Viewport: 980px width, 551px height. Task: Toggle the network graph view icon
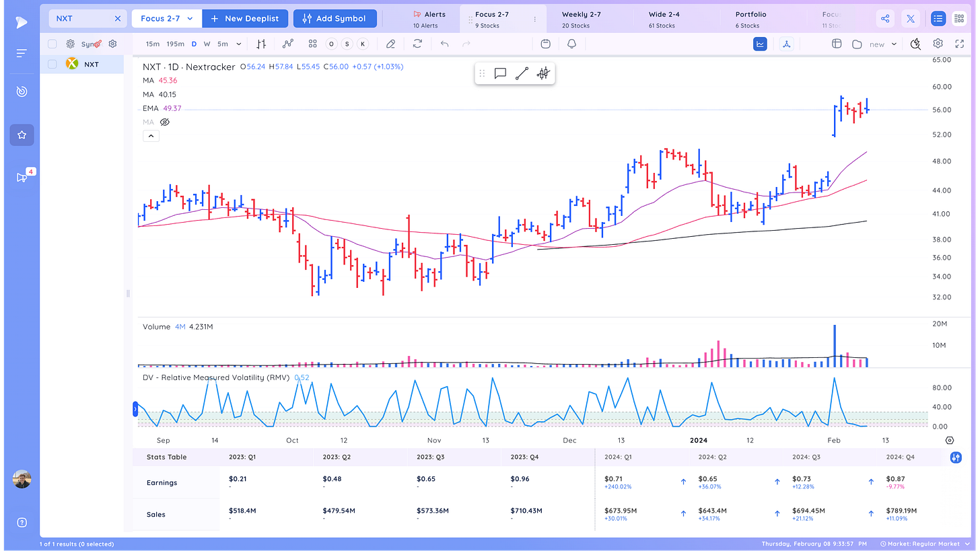pos(787,44)
